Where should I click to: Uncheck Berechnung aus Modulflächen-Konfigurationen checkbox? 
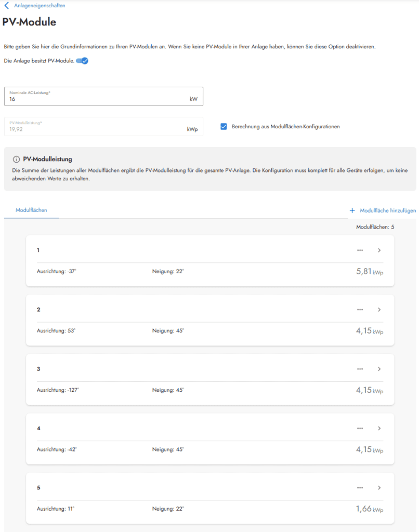tap(224, 126)
